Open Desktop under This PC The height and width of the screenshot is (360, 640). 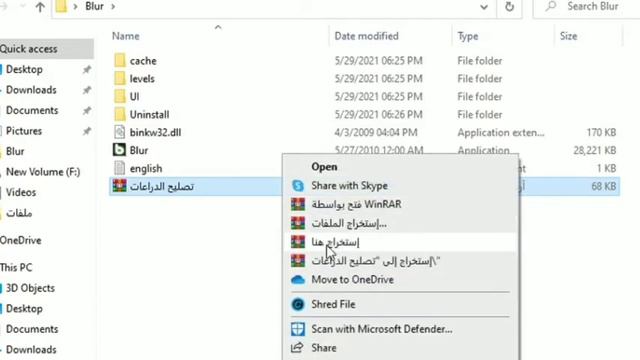[x=24, y=309]
